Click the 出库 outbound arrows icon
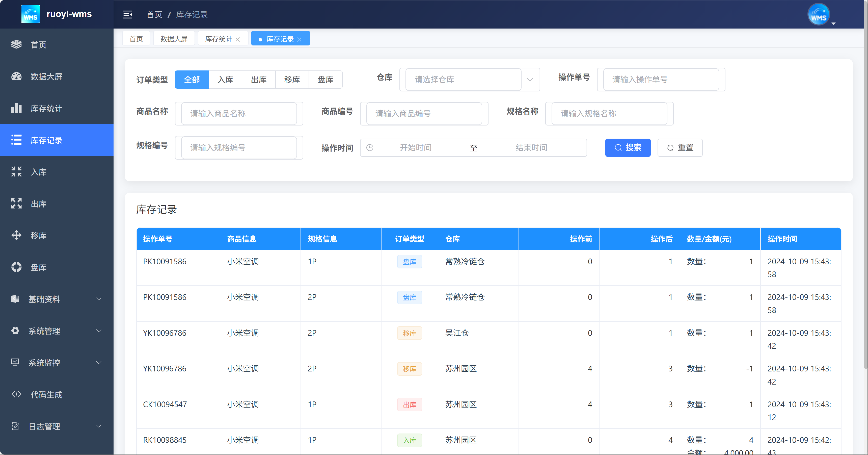 [x=16, y=203]
